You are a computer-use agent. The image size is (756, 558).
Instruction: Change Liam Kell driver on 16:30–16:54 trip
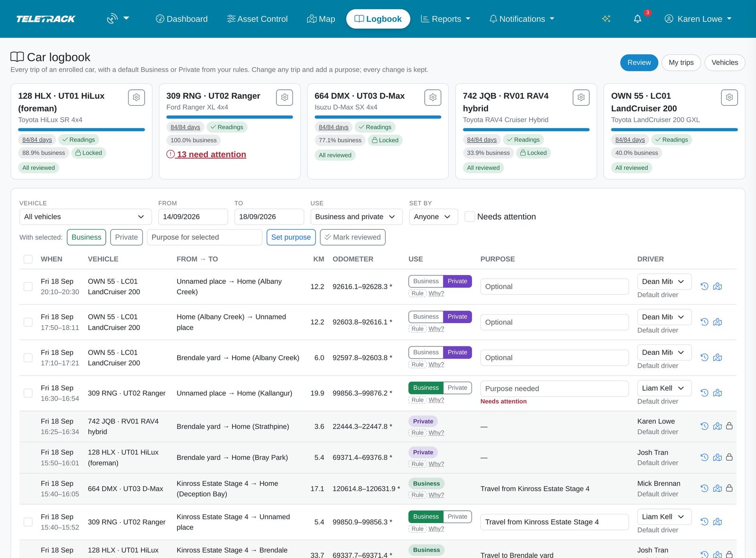point(664,388)
